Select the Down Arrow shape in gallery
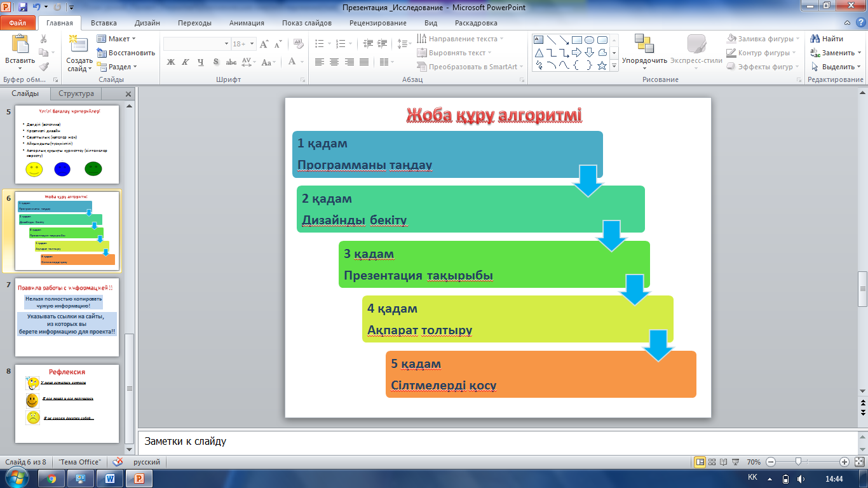Viewport: 868px width, 488px height. [x=589, y=52]
